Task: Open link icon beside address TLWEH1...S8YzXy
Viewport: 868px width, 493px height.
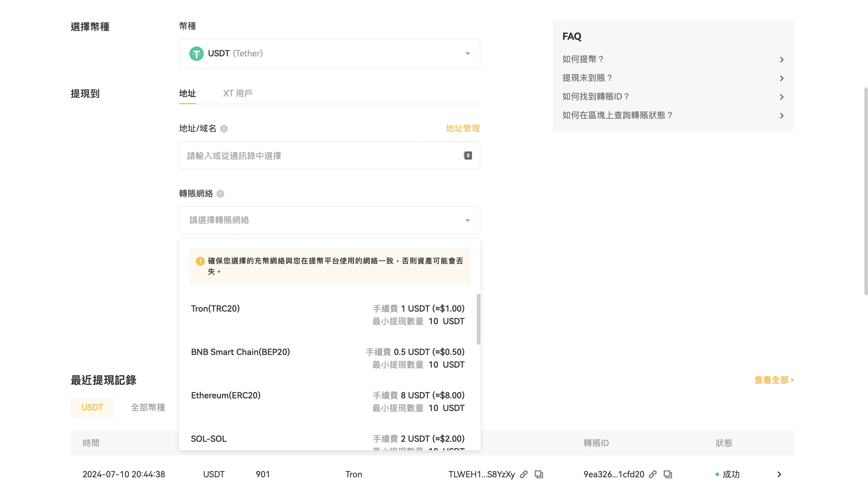Action: [524, 474]
